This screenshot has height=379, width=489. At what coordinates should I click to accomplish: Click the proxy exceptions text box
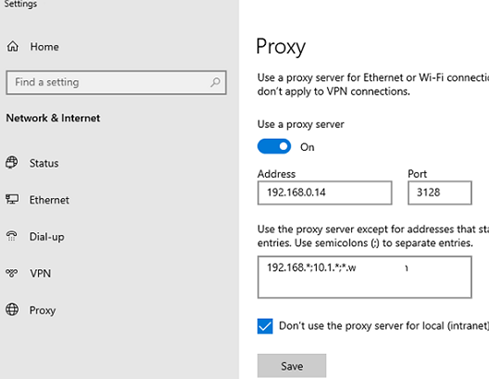(x=365, y=277)
